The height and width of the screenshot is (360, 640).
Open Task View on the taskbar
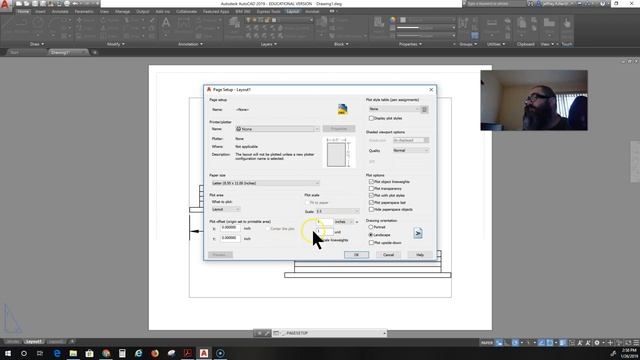pyautogui.click(x=40, y=353)
